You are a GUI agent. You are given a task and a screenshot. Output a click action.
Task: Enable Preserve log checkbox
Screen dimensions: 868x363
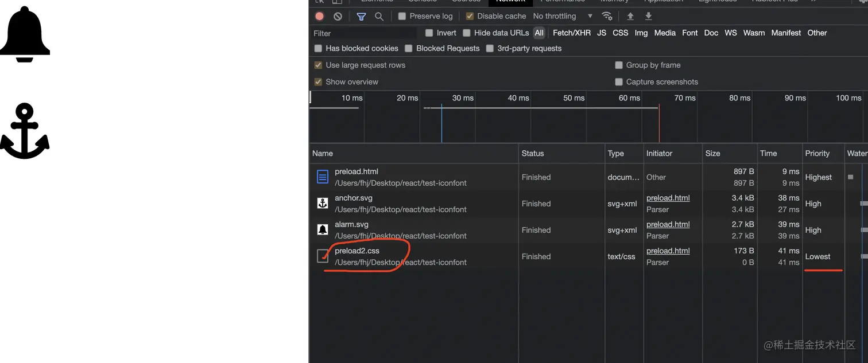(402, 16)
